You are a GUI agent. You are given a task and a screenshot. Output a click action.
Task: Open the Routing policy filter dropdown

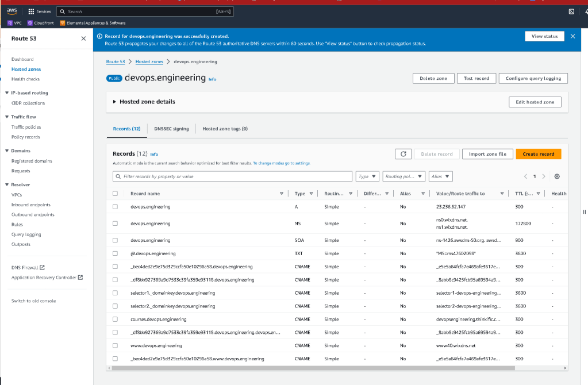tap(404, 176)
